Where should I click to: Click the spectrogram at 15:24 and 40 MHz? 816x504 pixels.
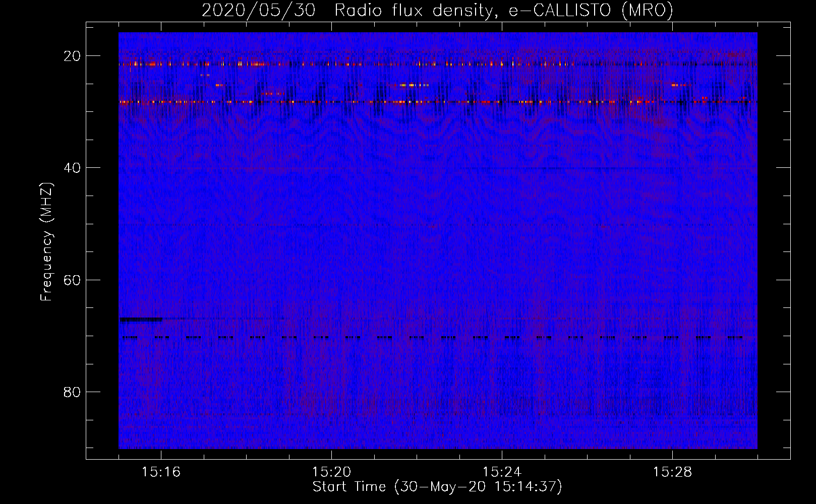pos(502,168)
